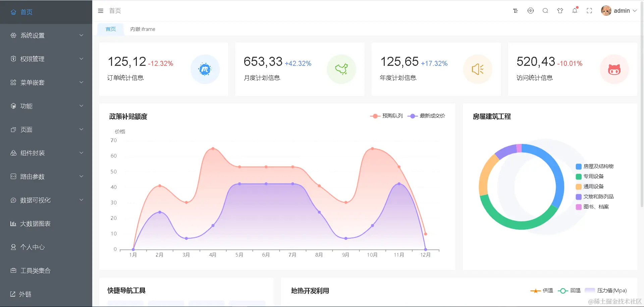Screen dimensions: 644x307
Task: Toggle 房屋及结构物 in pie legend
Action: pyautogui.click(x=595, y=166)
